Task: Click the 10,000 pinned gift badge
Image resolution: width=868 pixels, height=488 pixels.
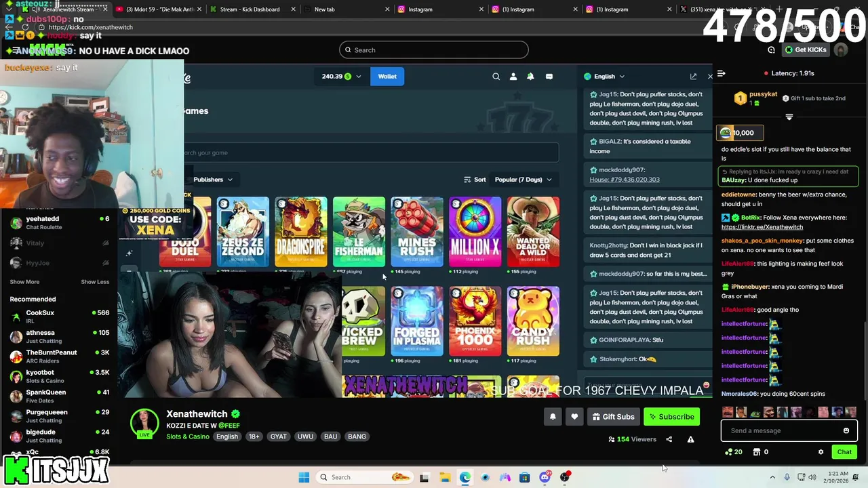Action: click(x=738, y=133)
